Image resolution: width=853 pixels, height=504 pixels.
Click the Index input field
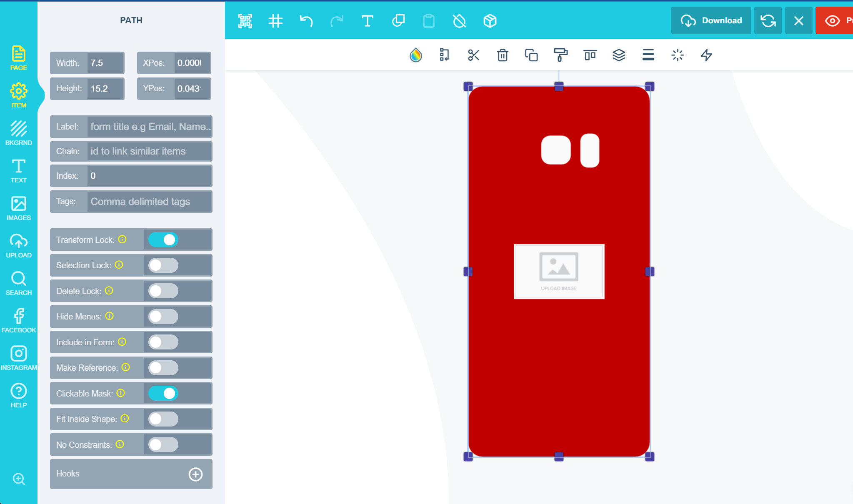[x=150, y=176]
